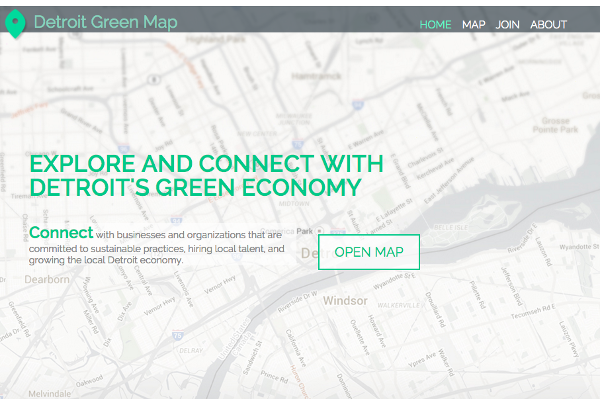Click the Dearborn map label

point(47,279)
